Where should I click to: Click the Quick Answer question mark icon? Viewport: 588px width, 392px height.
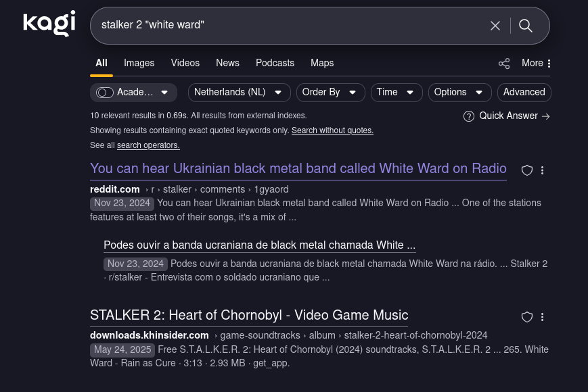pos(468,116)
